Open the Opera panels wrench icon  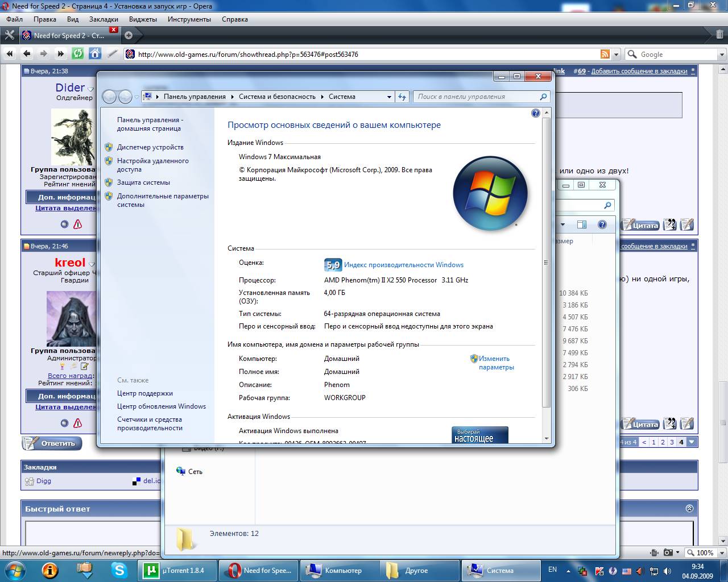[x=9, y=35]
